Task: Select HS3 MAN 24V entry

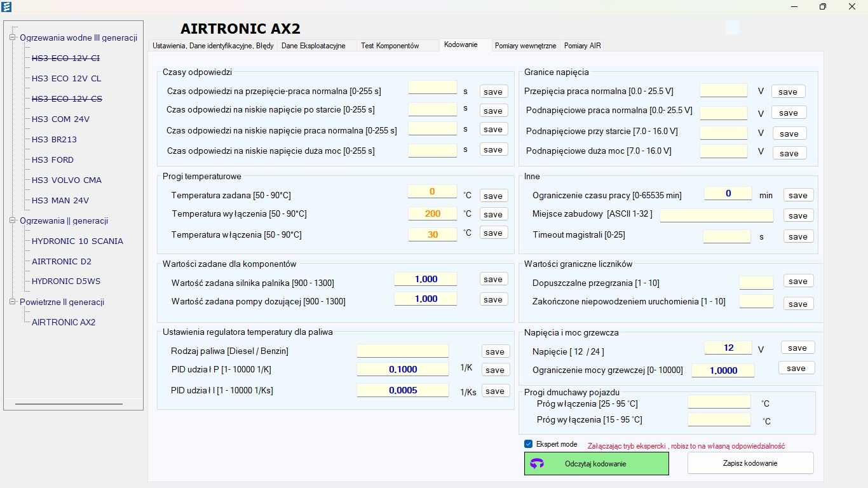Action: 60,200
